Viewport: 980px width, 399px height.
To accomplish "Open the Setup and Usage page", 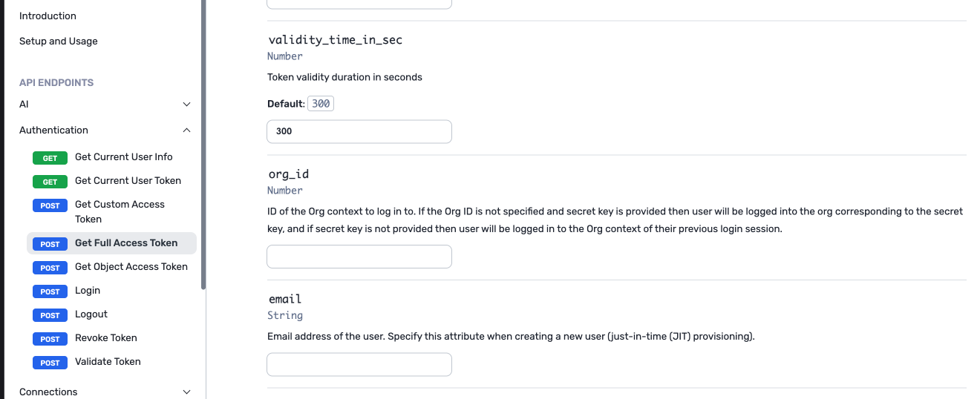I will (x=59, y=41).
